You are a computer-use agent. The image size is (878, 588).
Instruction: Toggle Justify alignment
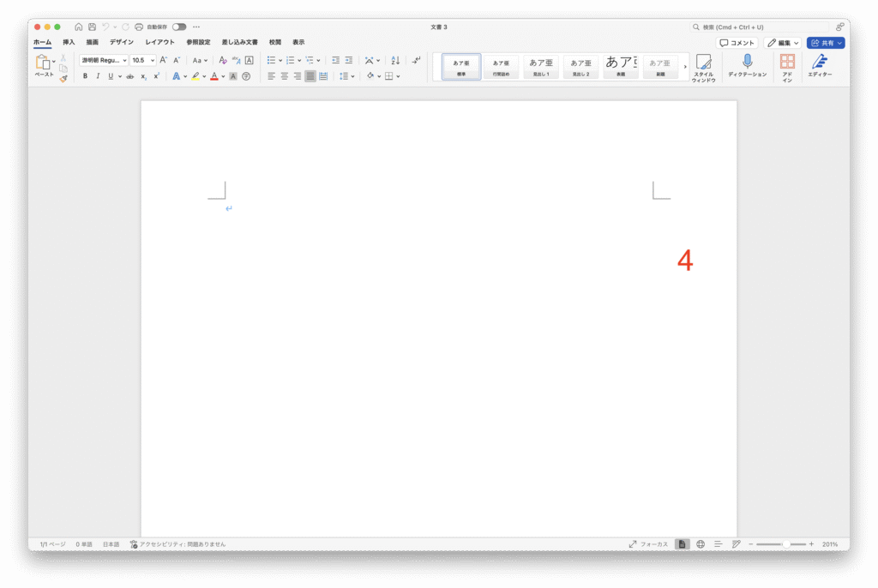pos(310,76)
